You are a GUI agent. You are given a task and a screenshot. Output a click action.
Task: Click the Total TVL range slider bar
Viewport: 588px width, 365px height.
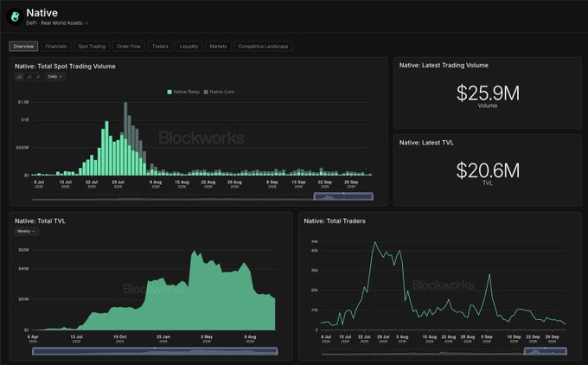(155, 351)
